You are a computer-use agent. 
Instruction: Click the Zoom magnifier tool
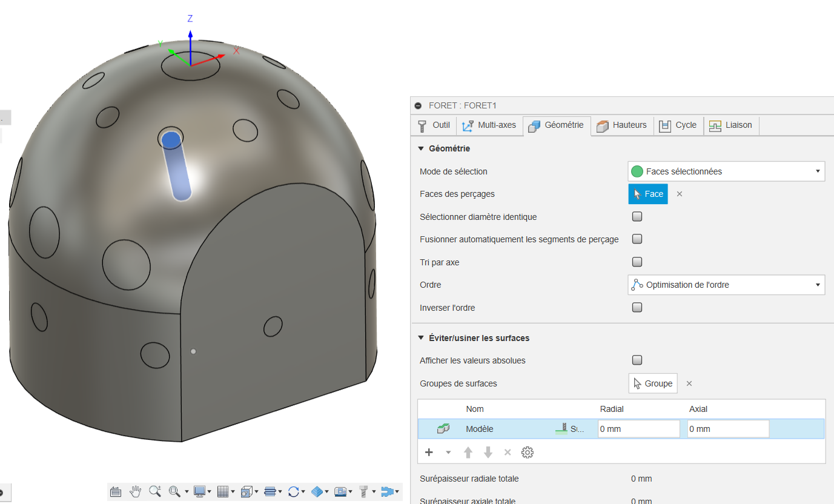pos(155,491)
